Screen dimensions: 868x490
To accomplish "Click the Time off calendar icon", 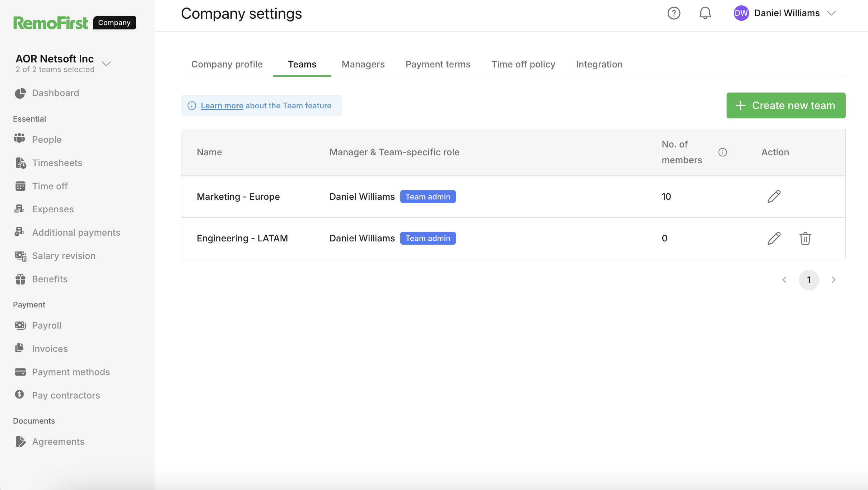I will pos(20,186).
